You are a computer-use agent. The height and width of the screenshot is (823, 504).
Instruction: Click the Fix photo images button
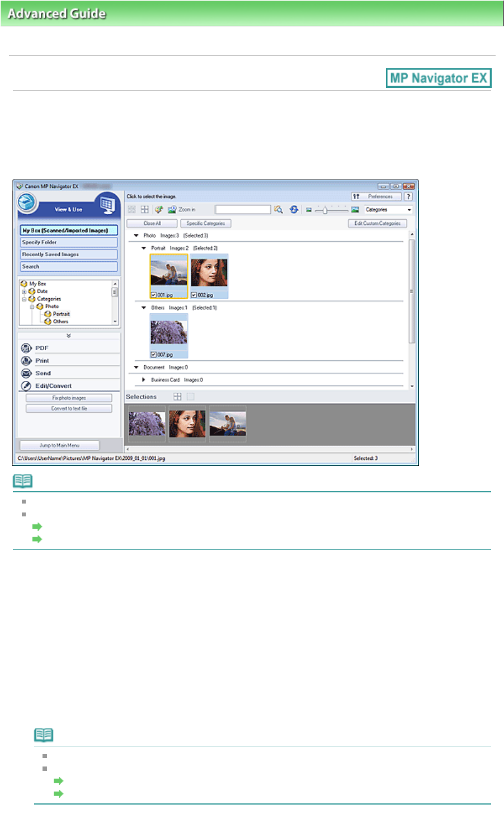[69, 398]
